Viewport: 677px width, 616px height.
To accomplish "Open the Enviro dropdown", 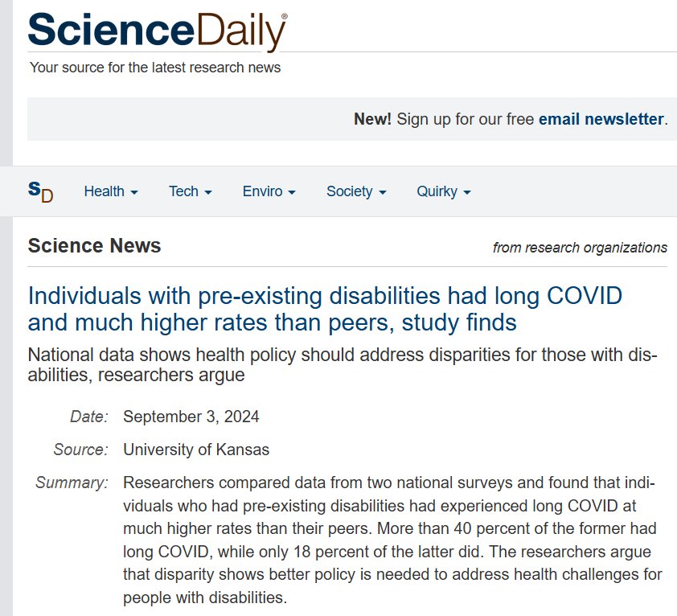I will (x=269, y=191).
